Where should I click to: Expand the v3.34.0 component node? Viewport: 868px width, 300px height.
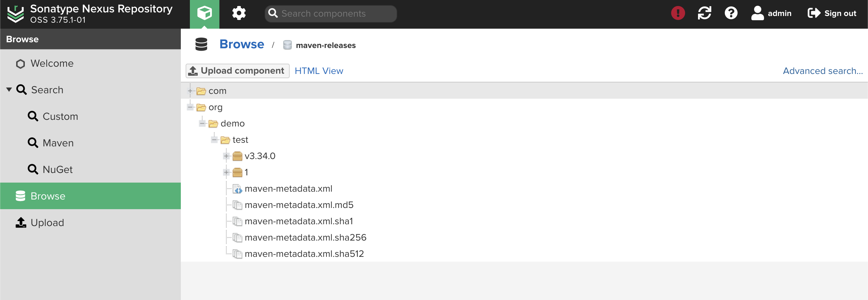(226, 156)
